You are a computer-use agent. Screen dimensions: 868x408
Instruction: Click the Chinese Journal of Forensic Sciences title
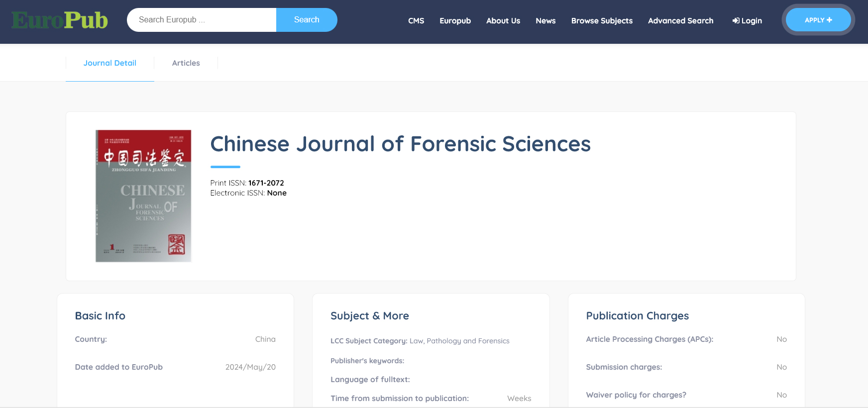(x=400, y=144)
